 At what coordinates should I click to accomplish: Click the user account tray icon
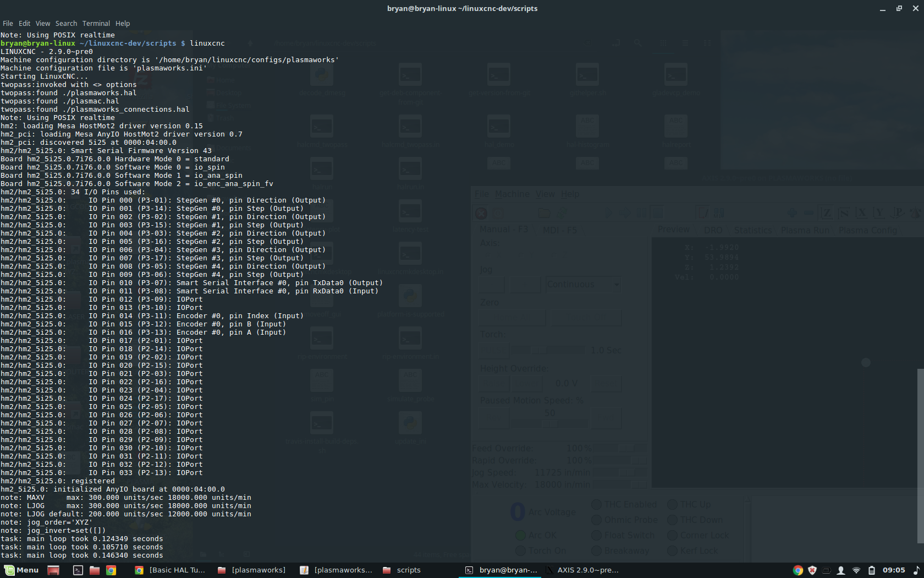[x=841, y=570]
